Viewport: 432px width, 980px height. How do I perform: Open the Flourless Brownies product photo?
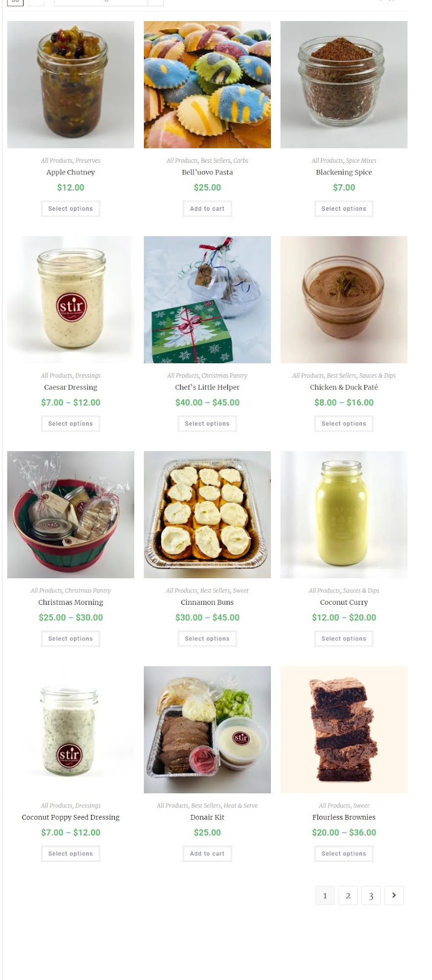[344, 730]
